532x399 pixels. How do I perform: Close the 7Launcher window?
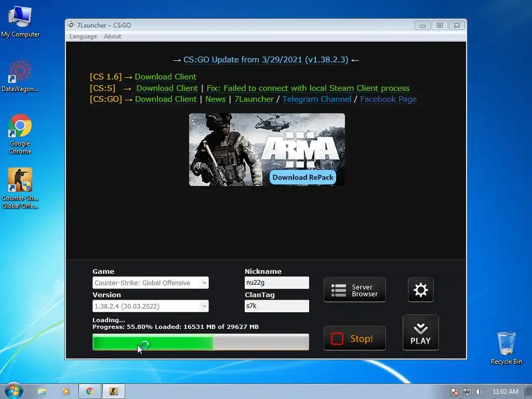(457, 25)
